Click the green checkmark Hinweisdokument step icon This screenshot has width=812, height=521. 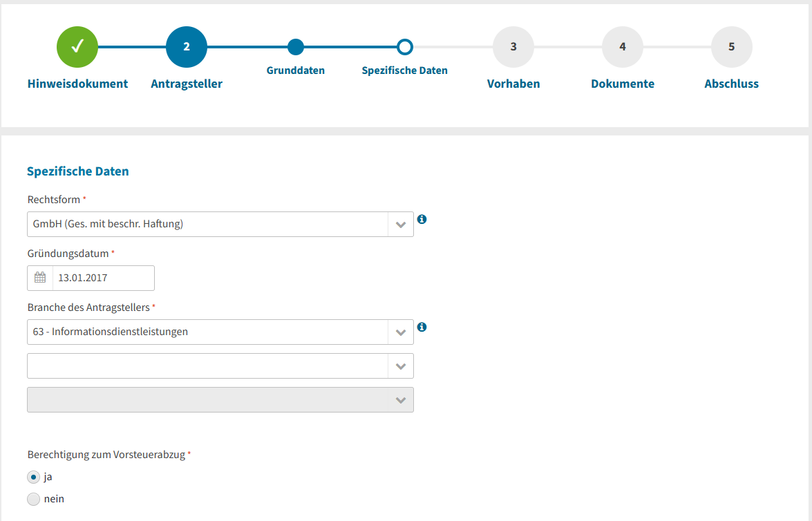pos(77,47)
